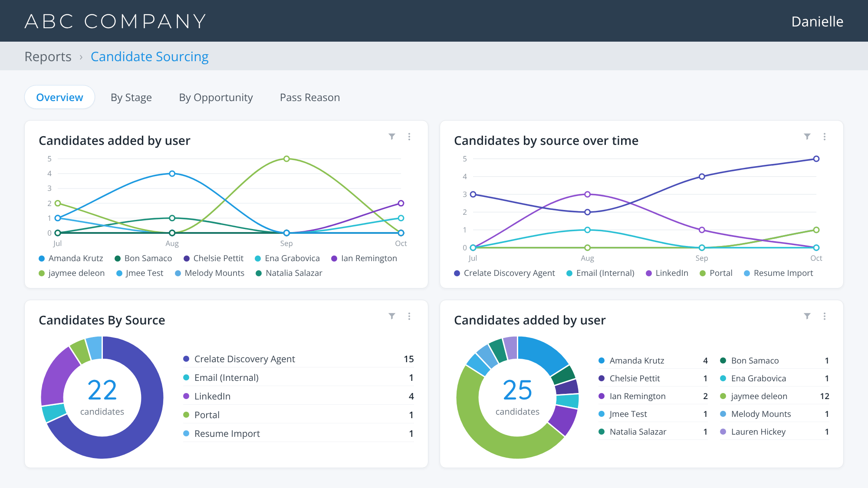Toggle Ian Remington series in line chart legend
The width and height of the screenshot is (868, 488).
click(364, 258)
